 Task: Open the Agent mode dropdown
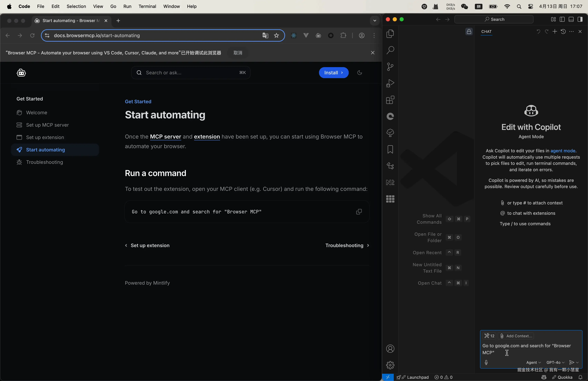coord(533,362)
